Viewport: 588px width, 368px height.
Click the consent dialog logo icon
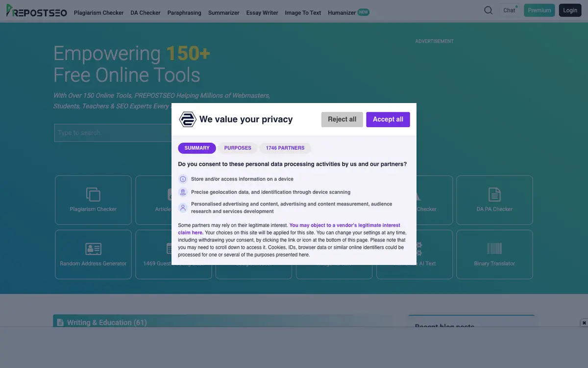(187, 119)
